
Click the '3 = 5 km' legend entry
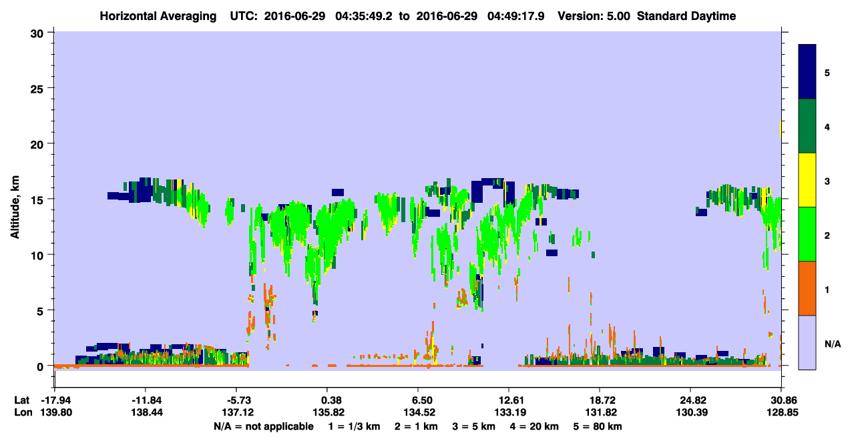click(475, 426)
